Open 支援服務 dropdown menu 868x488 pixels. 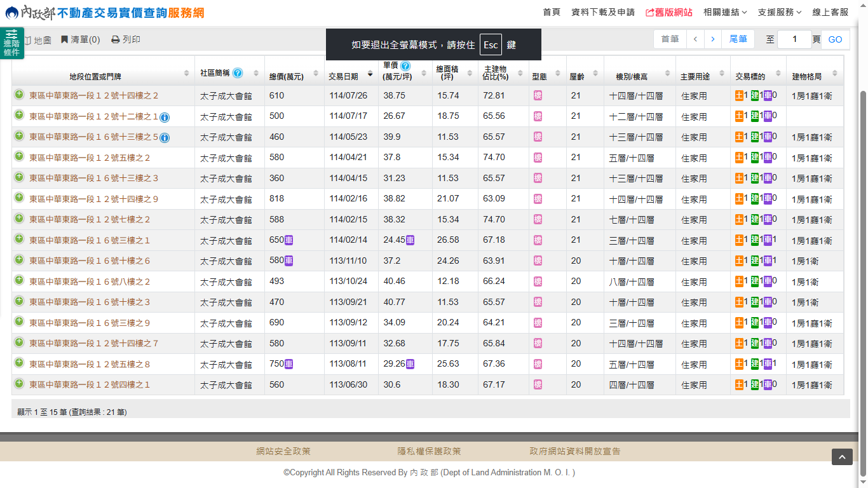tap(779, 12)
